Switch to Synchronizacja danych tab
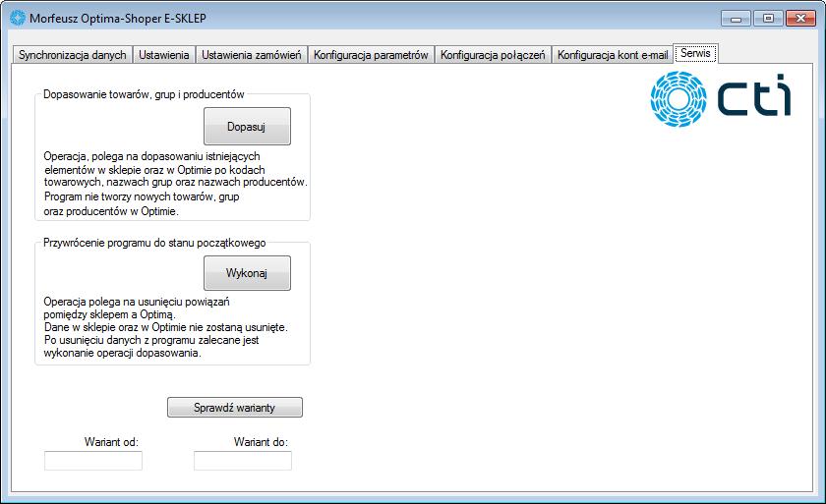 72,55
